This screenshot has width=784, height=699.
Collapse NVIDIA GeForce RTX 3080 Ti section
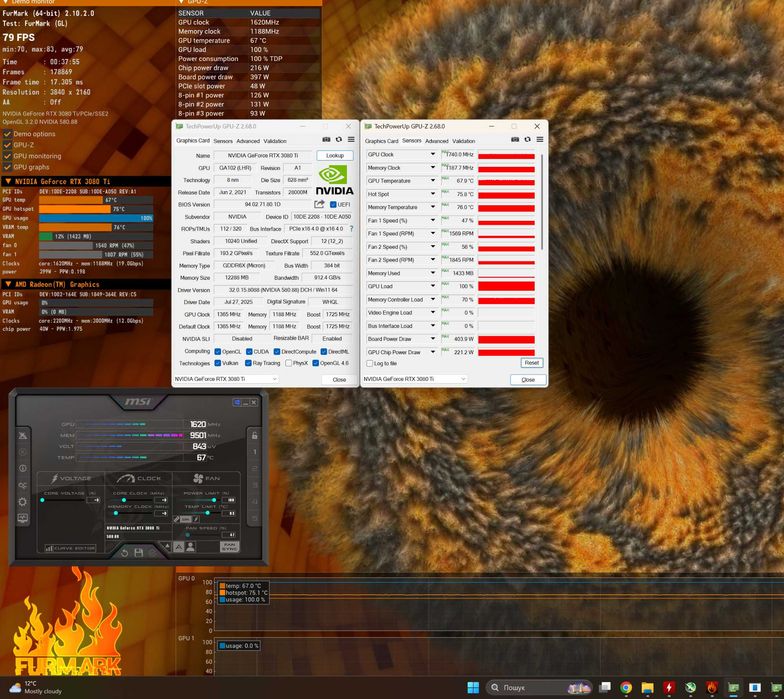(8, 182)
